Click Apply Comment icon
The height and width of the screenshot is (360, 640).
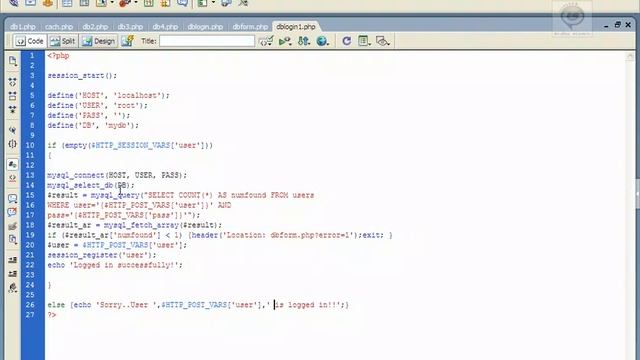click(x=13, y=199)
